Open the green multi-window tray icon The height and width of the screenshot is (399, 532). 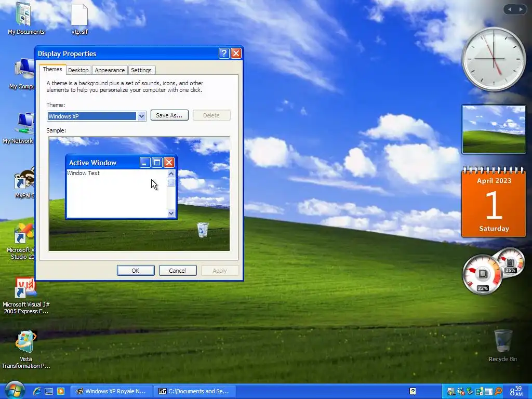(x=479, y=392)
